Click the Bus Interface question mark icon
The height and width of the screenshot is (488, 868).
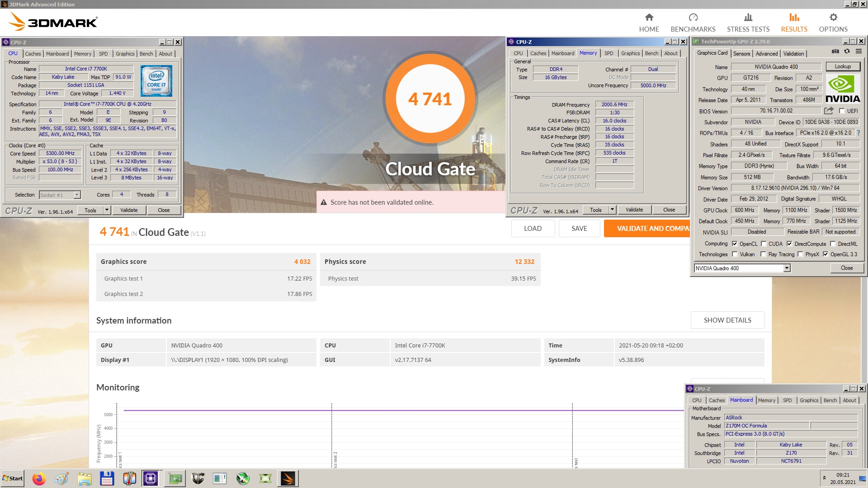859,133
